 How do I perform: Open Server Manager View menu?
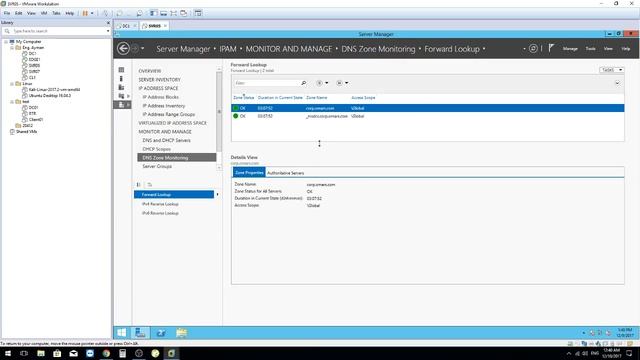(x=608, y=49)
